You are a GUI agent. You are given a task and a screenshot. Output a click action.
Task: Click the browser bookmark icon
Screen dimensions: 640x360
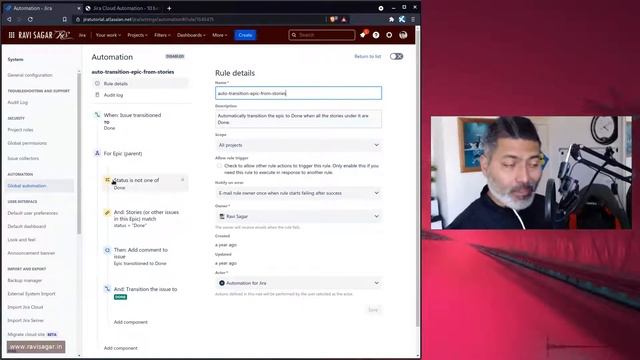[x=64, y=19]
